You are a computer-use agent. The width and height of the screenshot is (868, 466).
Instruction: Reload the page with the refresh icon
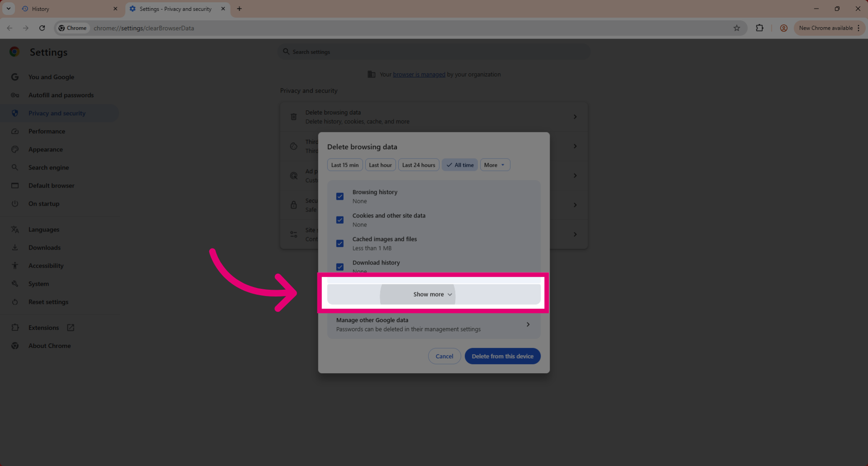(42, 28)
